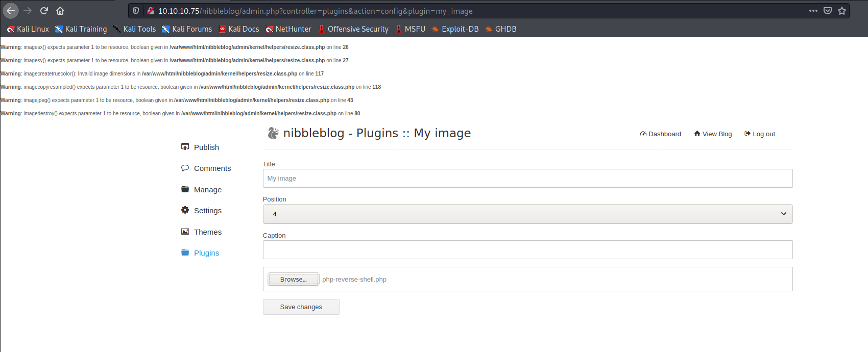Click the Publish sidebar icon
Image resolution: width=868 pixels, height=352 pixels.
(x=185, y=147)
